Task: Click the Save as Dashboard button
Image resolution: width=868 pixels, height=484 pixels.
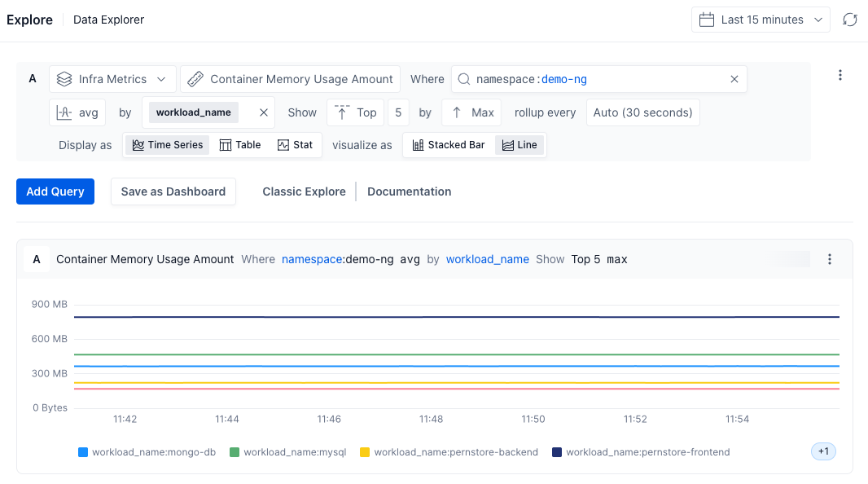Action: [x=173, y=191]
